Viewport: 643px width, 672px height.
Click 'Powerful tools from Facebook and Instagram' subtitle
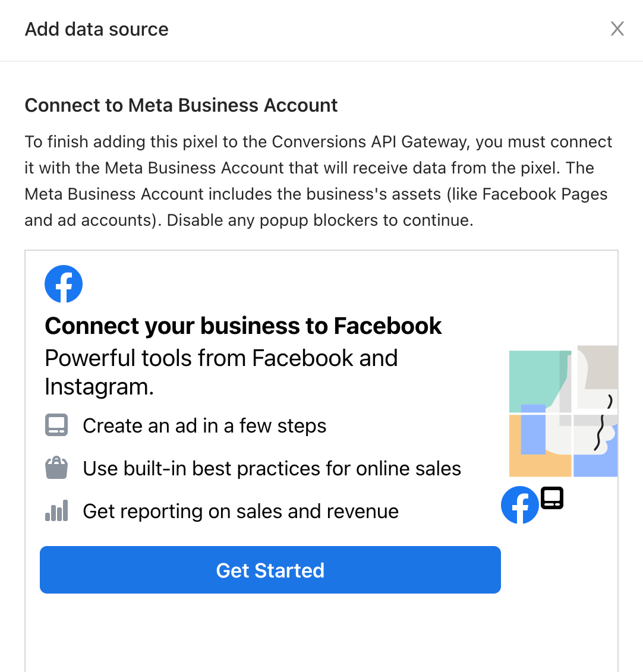[221, 372]
